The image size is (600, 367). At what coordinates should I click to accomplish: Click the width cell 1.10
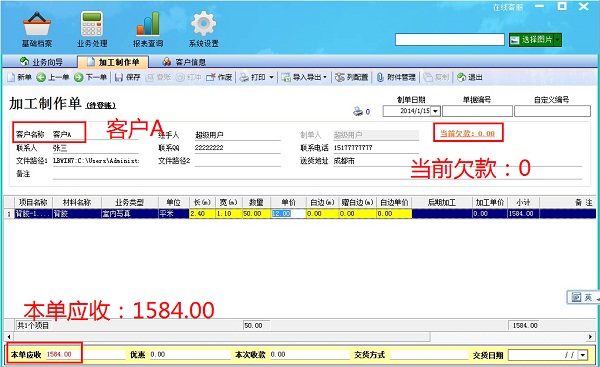coord(228,214)
